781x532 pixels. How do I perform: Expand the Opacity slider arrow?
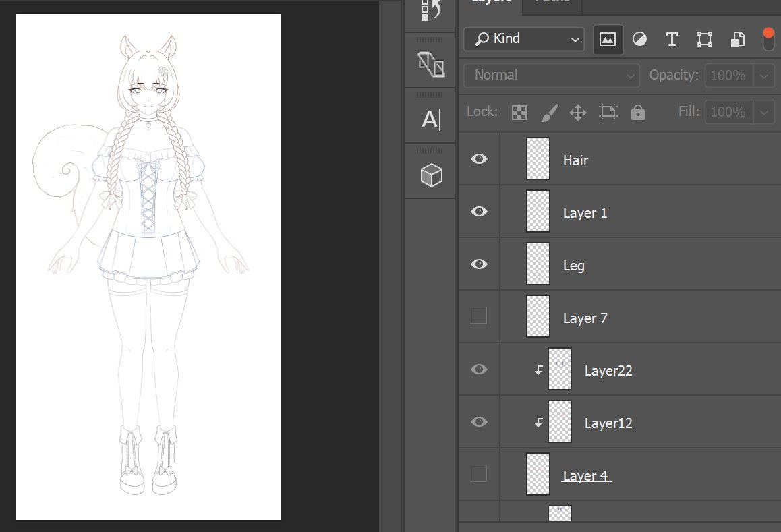point(764,76)
